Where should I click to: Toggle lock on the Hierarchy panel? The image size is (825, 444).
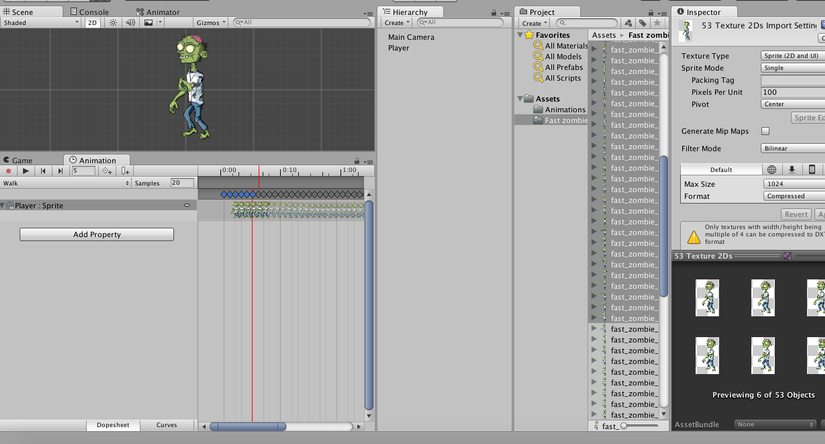[x=494, y=13]
